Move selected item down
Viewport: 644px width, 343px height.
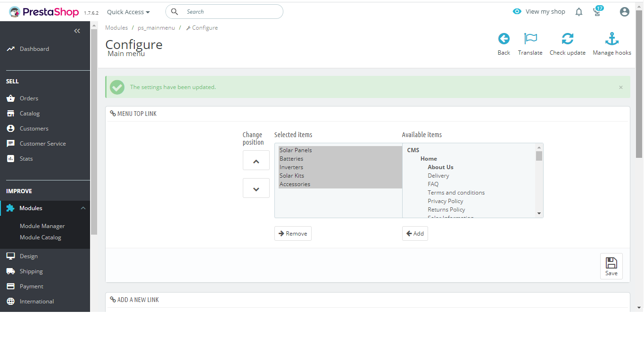coord(256,188)
